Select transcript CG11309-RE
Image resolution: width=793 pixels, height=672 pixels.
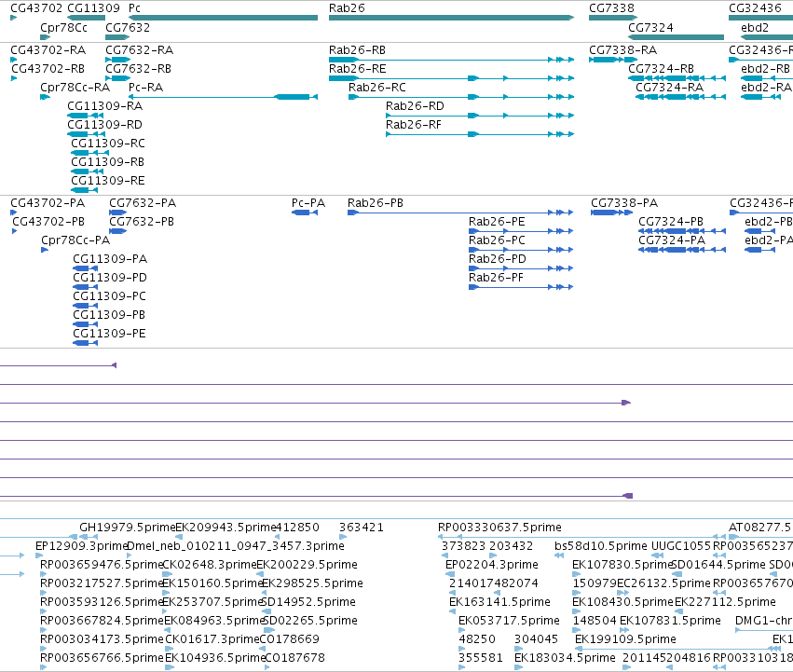84,190
